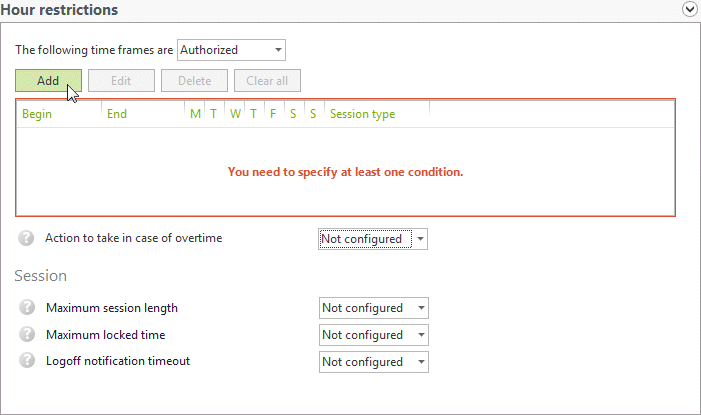Click help icon beside Maximum locked time
Screen dimensions: 701x415
click(26, 335)
